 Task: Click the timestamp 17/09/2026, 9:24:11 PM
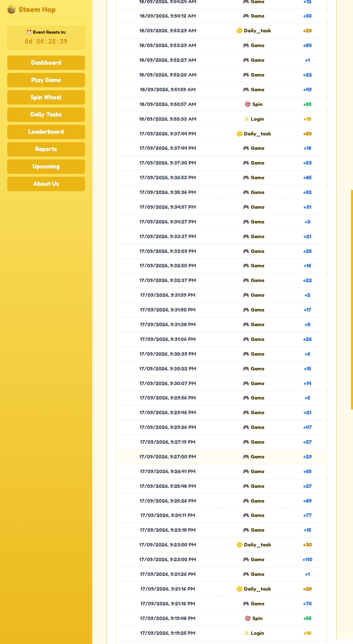click(168, 515)
